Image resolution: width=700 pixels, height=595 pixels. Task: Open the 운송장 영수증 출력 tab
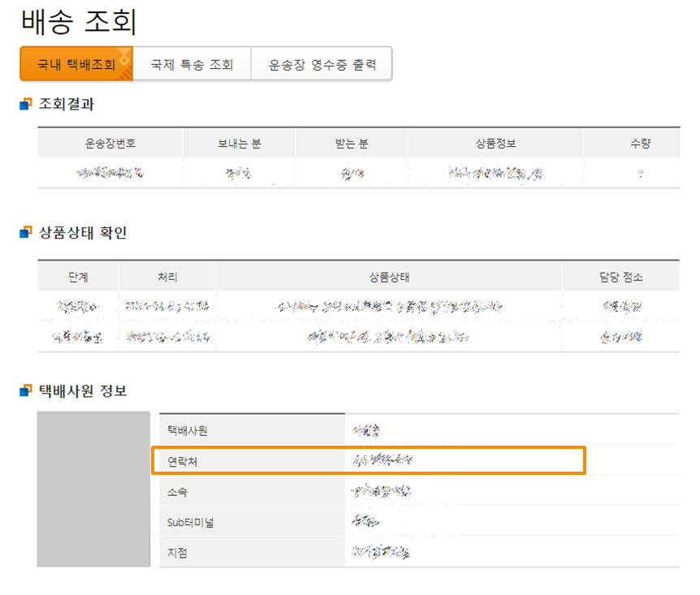[x=322, y=65]
